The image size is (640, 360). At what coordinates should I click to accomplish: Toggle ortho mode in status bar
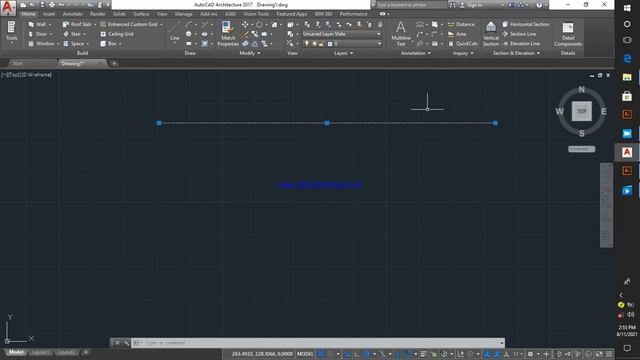[357, 354]
